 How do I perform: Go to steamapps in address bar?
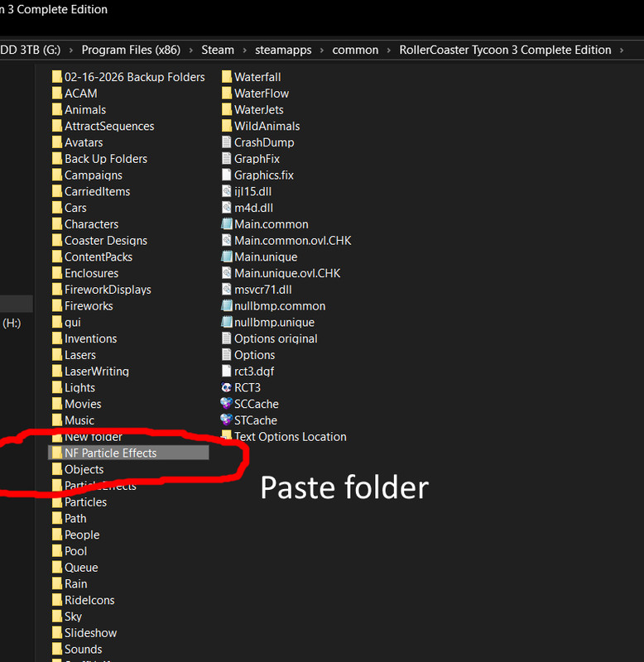(x=283, y=50)
